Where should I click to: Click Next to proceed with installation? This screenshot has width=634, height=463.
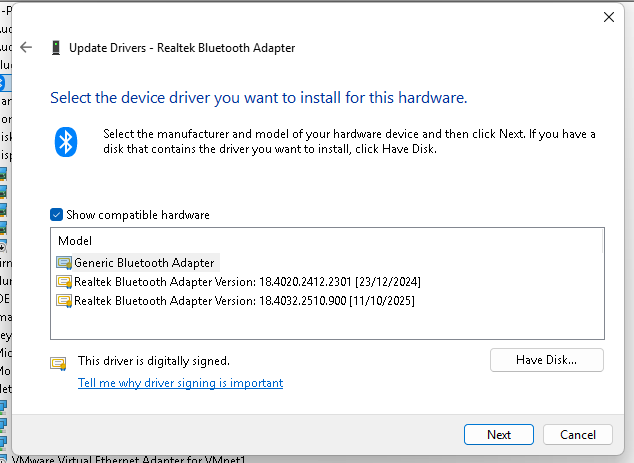tap(499, 435)
